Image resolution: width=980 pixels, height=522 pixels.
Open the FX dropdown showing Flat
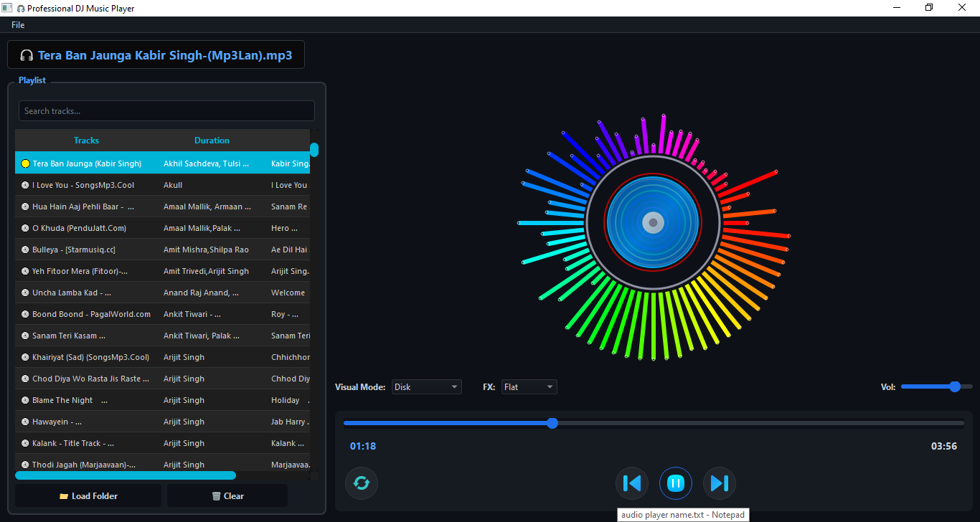529,387
